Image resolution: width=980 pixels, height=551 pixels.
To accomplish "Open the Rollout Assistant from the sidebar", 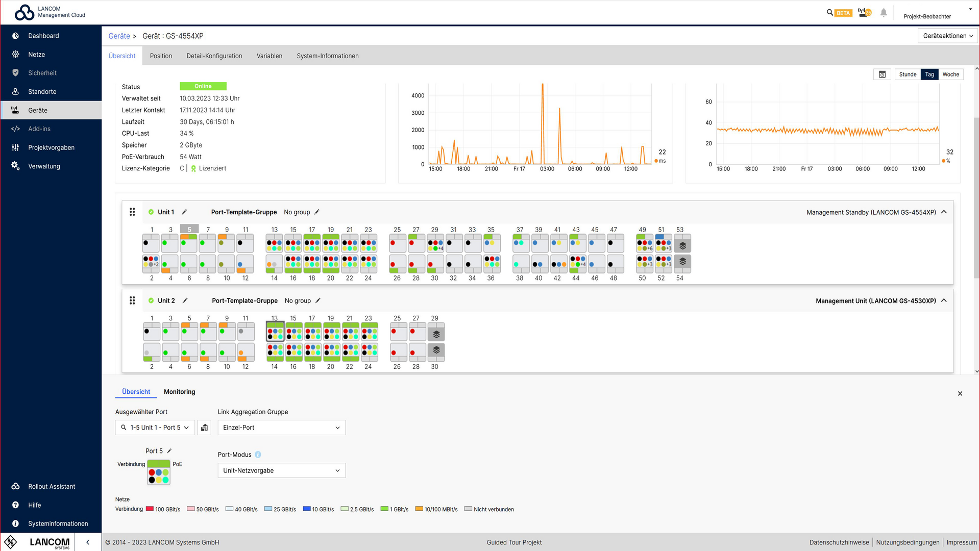I will pyautogui.click(x=51, y=486).
